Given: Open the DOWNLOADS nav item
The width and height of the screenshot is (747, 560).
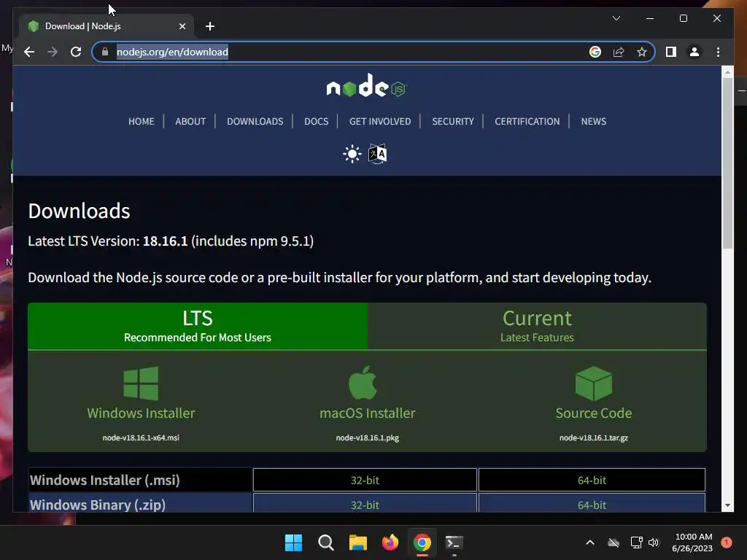Looking at the screenshot, I should pyautogui.click(x=255, y=122).
